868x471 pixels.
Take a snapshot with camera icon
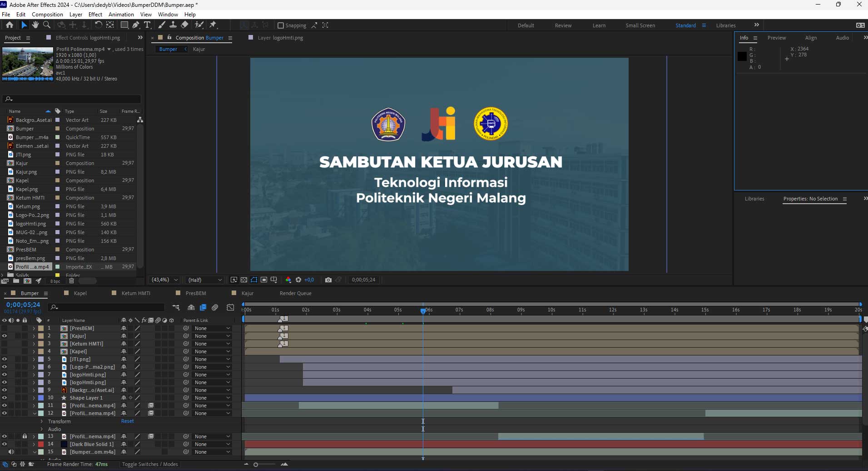pyautogui.click(x=328, y=280)
